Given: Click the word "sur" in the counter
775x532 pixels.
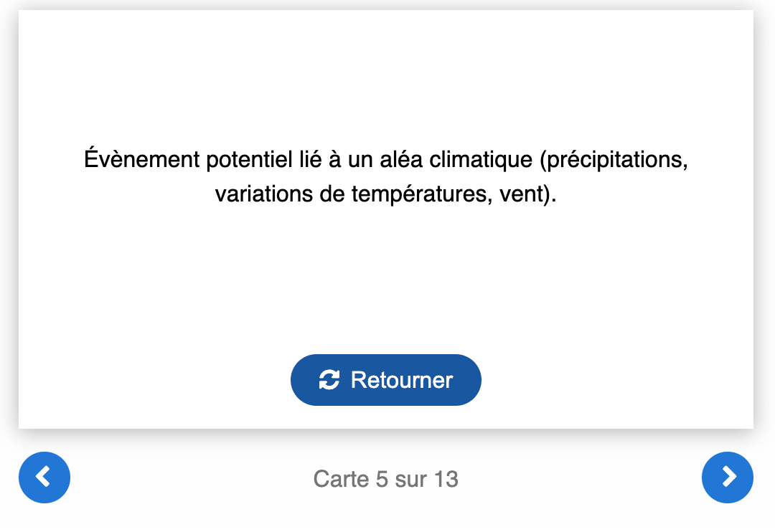Looking at the screenshot, I should point(410,478).
